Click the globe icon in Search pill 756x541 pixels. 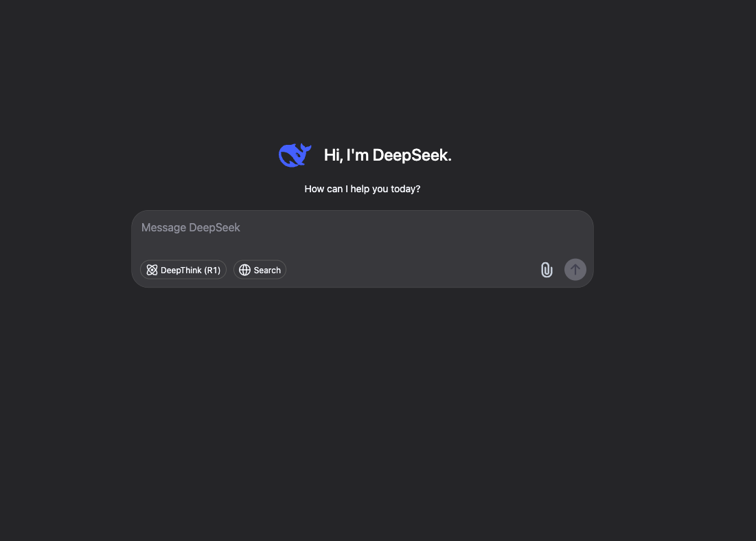click(x=245, y=270)
